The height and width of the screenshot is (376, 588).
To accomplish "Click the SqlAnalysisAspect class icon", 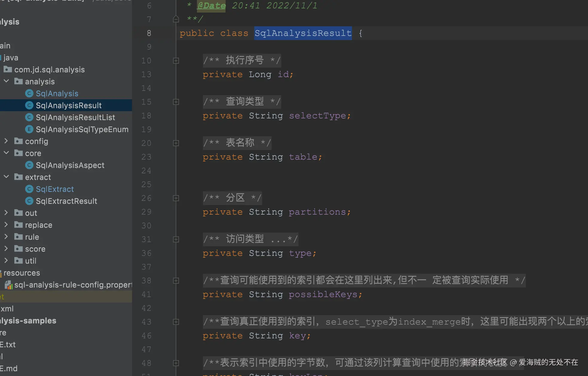I will (29, 165).
